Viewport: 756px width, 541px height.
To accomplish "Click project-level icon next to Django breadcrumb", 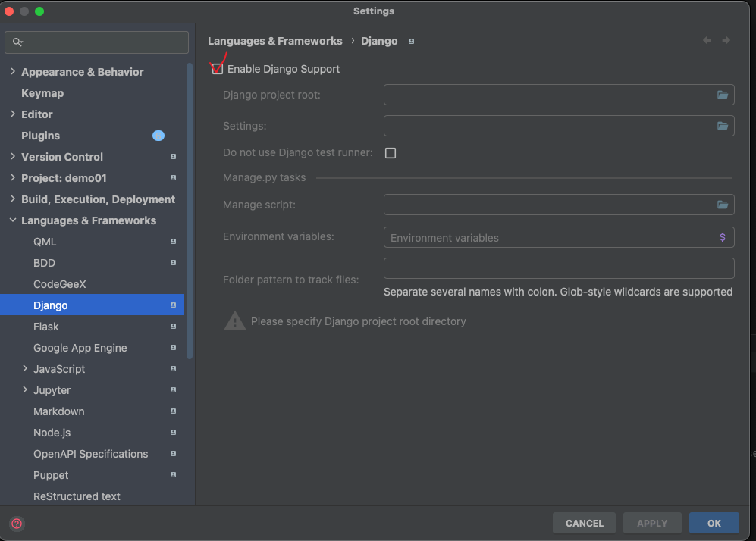I will (411, 42).
